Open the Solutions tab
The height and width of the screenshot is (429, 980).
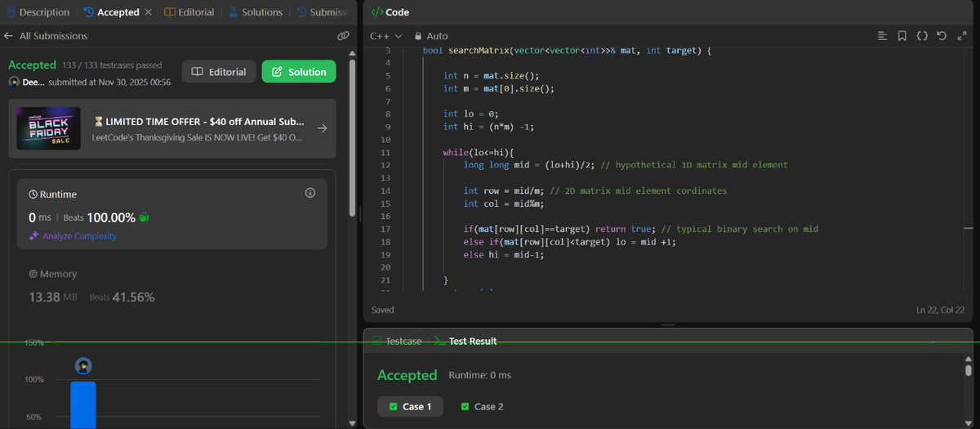point(255,12)
